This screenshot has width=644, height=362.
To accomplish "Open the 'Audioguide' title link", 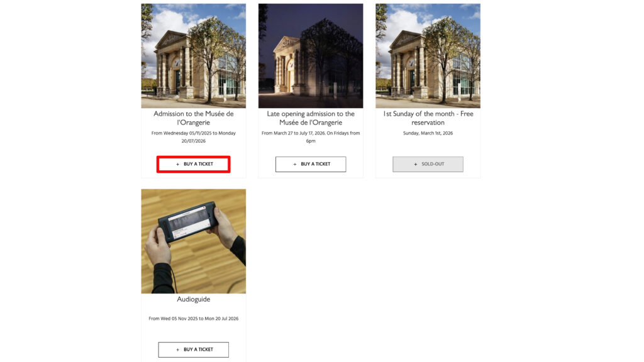I will pyautogui.click(x=194, y=299).
